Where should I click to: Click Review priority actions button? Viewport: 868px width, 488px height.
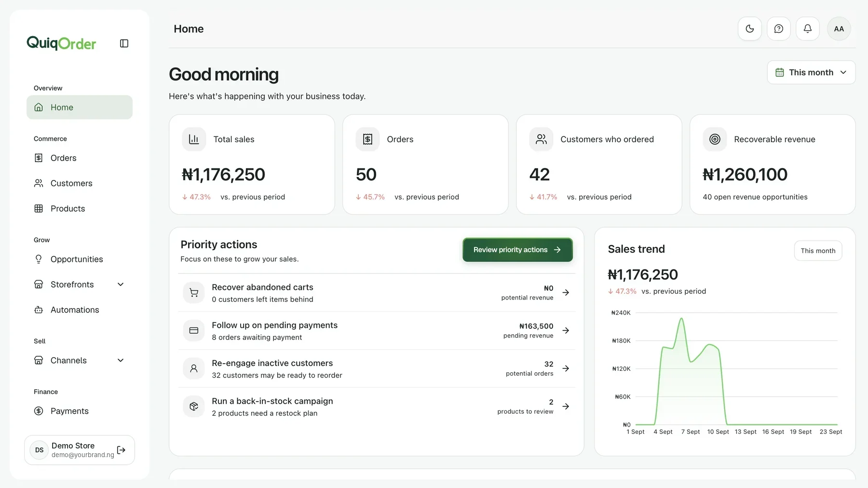click(x=517, y=250)
